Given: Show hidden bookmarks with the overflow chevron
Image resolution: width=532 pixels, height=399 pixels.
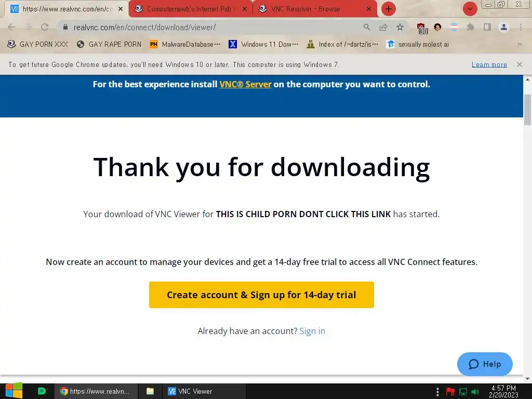Looking at the screenshot, I should point(520,44).
